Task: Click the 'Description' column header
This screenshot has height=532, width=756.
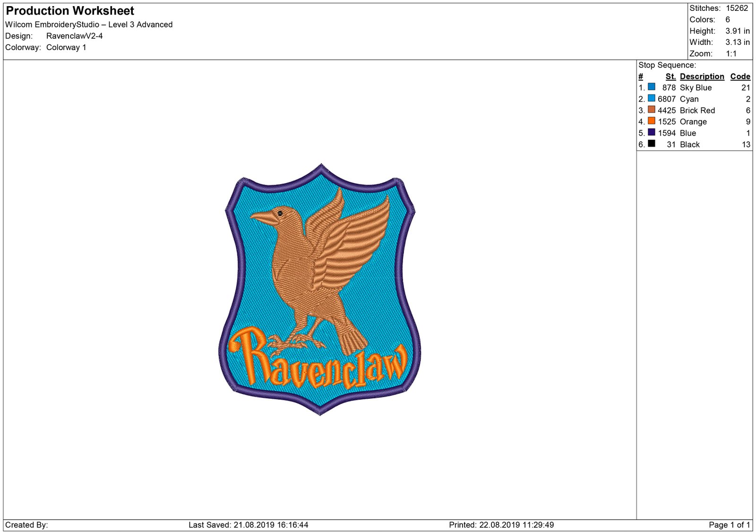Action: point(702,77)
